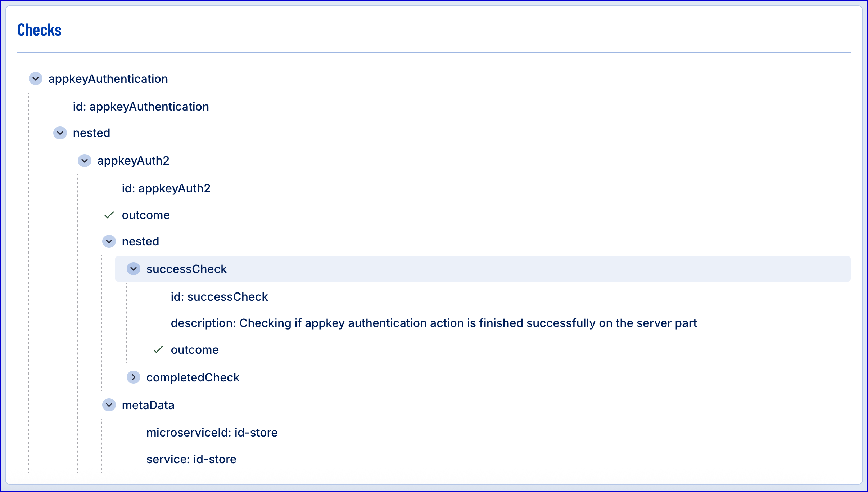Collapse the nested node under appkeyAuth2

[109, 241]
